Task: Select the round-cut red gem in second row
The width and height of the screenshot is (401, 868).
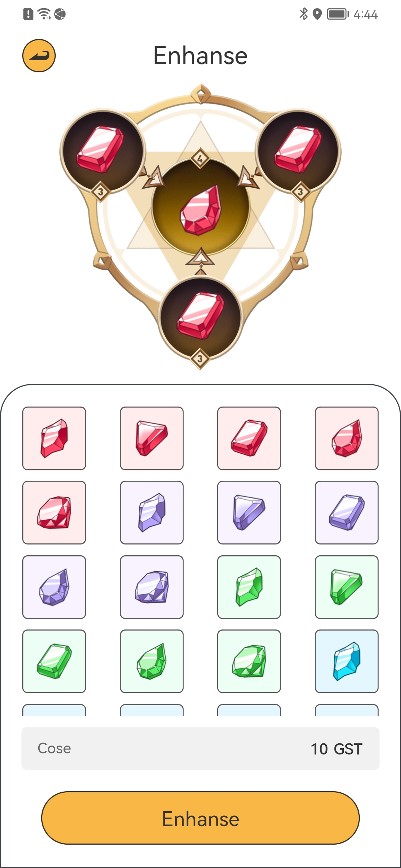Action: click(x=54, y=513)
